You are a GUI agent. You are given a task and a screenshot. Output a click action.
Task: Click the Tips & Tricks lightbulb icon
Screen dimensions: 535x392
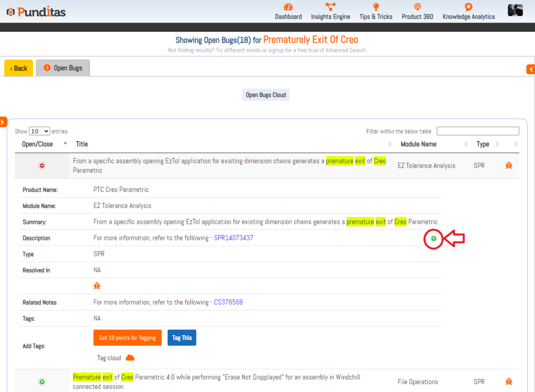375,7
